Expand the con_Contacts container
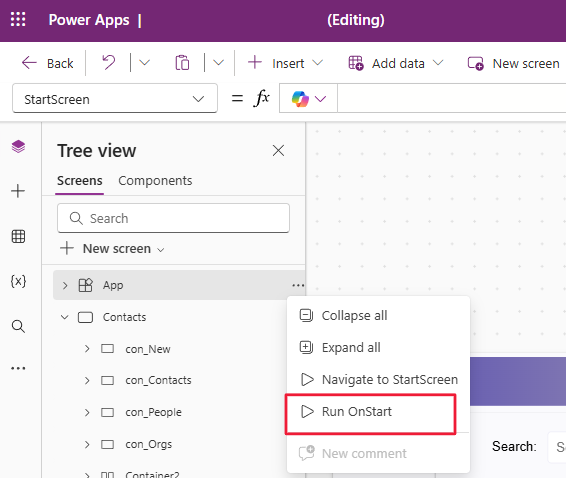Screen dimensions: 566x478 tap(87, 381)
